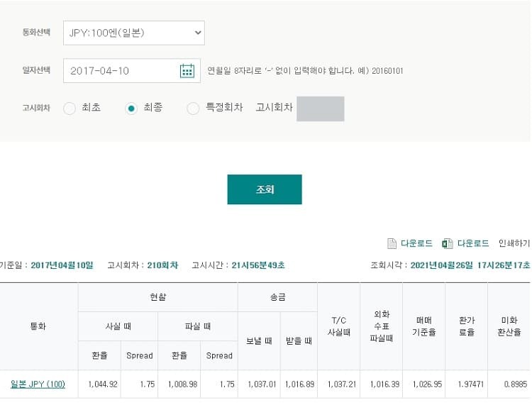Click 인쇄하기 to print
Screen dimensions: 532x405
pyautogui.click(x=514, y=243)
